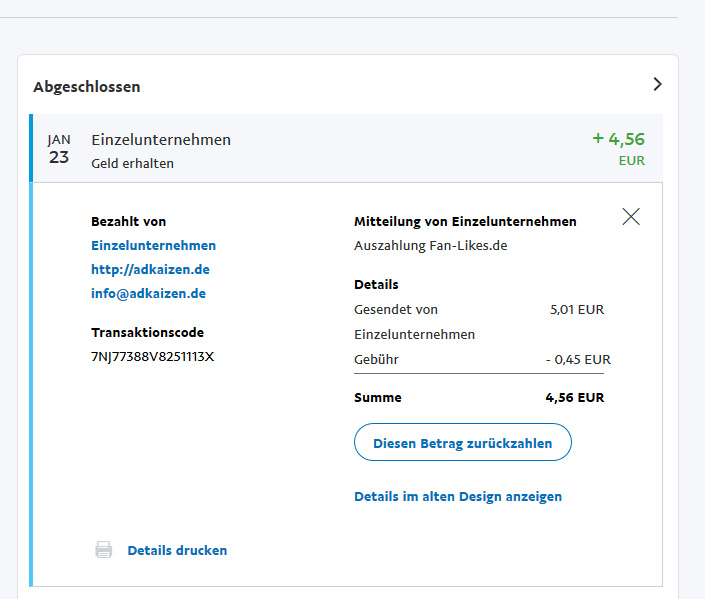The width and height of the screenshot is (705, 599).
Task: Click the green + 4,56 EUR amount
Action: pos(618,140)
